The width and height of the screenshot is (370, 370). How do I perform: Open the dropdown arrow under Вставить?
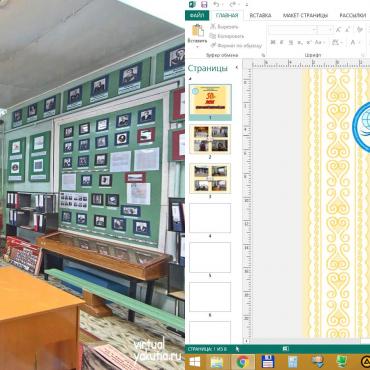pyautogui.click(x=197, y=47)
